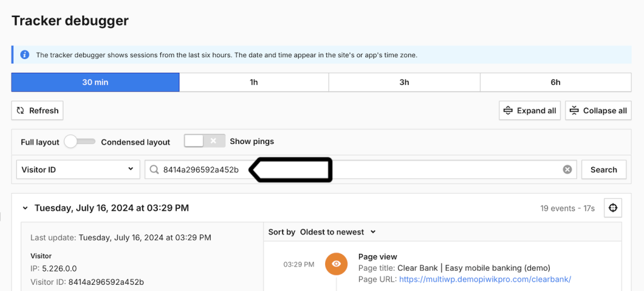This screenshot has width=644, height=291.
Task: Click the "Condensed layout" label
Action: 136,142
